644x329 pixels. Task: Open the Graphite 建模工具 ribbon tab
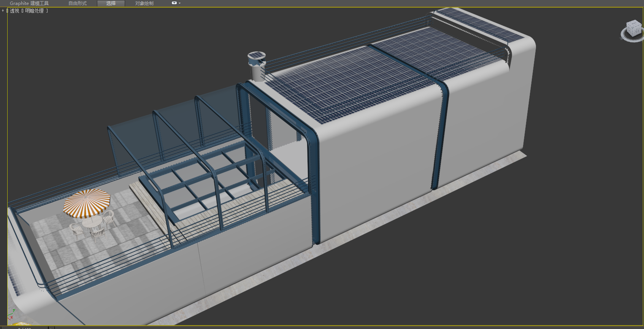pyautogui.click(x=29, y=3)
